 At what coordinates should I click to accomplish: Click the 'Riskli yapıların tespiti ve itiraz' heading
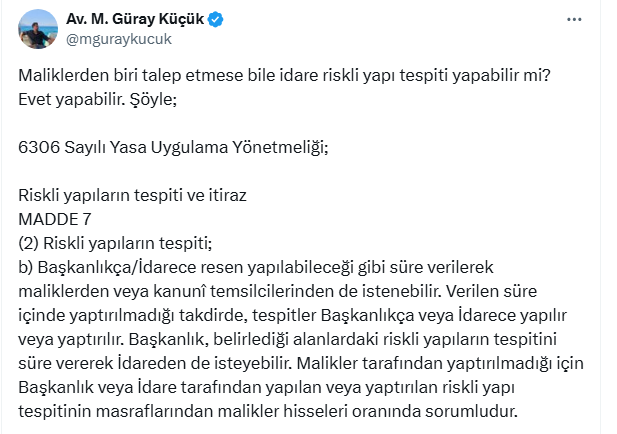point(131,196)
